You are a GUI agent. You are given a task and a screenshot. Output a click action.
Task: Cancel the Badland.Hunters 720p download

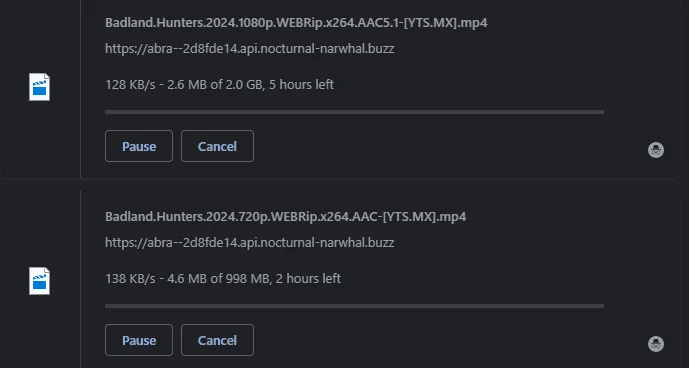[217, 340]
